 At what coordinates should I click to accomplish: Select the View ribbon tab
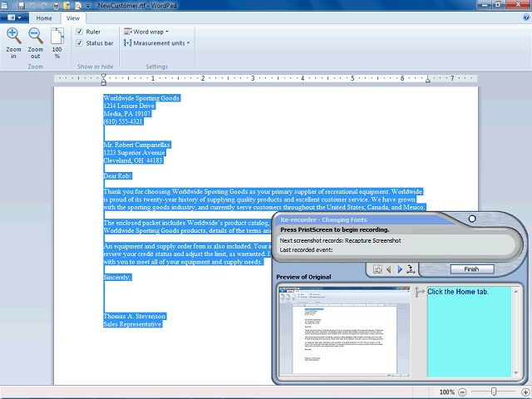coord(73,18)
